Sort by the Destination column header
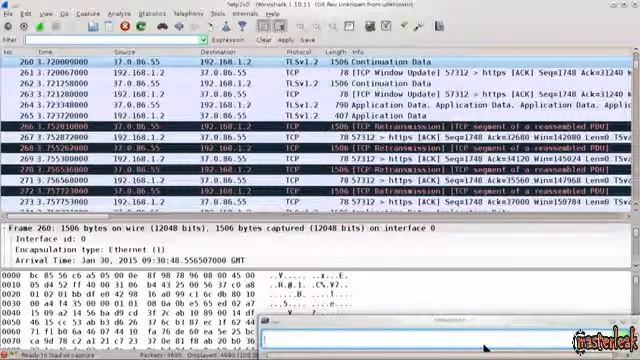 pos(218,52)
